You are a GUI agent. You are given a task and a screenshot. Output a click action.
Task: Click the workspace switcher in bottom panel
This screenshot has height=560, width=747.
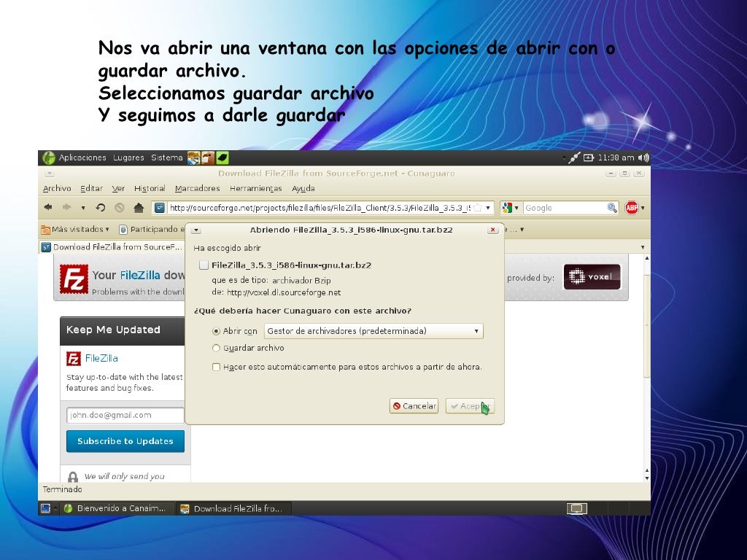577,509
